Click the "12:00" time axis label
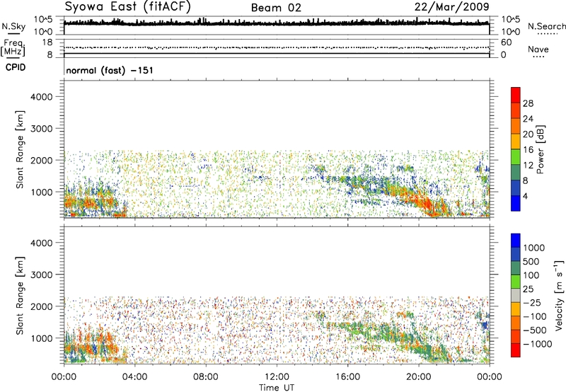This screenshot has width=566, height=392. 277,377
